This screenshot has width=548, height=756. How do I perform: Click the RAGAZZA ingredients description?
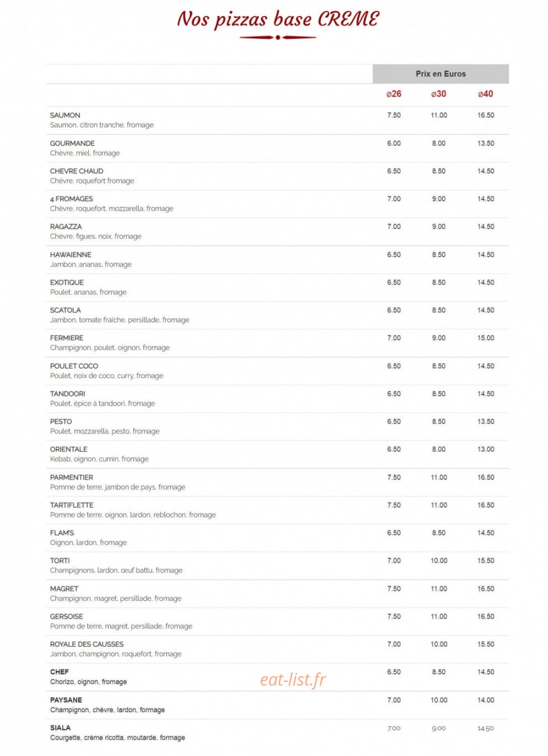pyautogui.click(x=96, y=236)
